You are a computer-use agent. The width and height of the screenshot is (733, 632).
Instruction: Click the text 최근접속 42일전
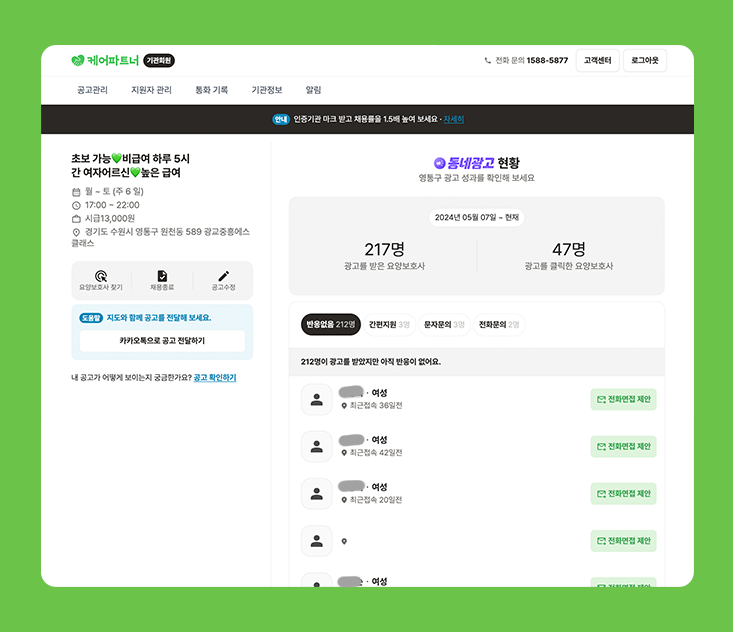pyautogui.click(x=376, y=453)
